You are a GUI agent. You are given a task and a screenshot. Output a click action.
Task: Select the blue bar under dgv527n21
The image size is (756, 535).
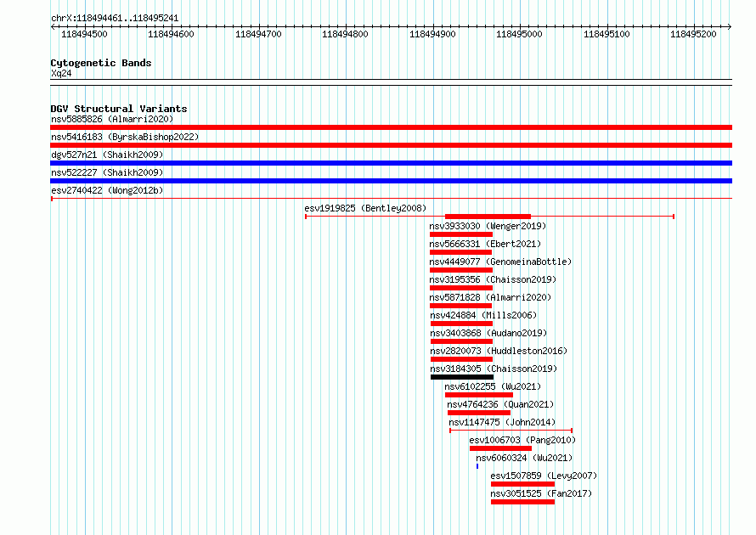click(x=391, y=163)
